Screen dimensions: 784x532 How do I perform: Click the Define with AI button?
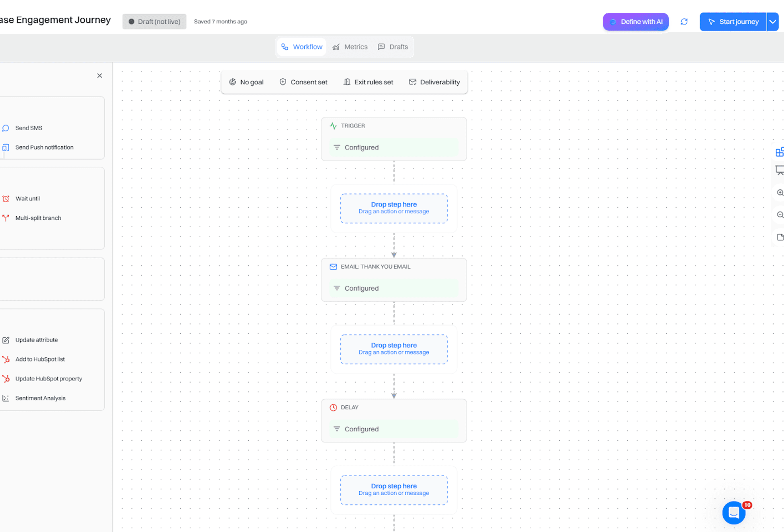[x=636, y=21]
